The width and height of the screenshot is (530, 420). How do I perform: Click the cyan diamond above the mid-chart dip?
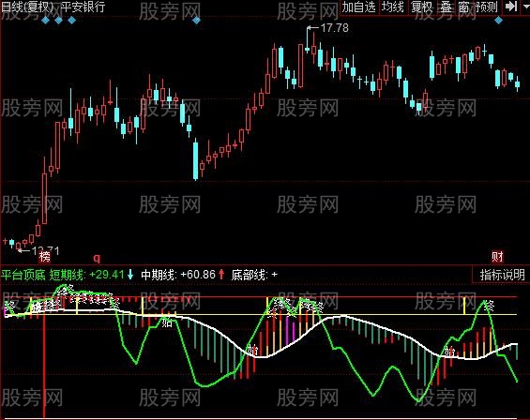[196, 21]
